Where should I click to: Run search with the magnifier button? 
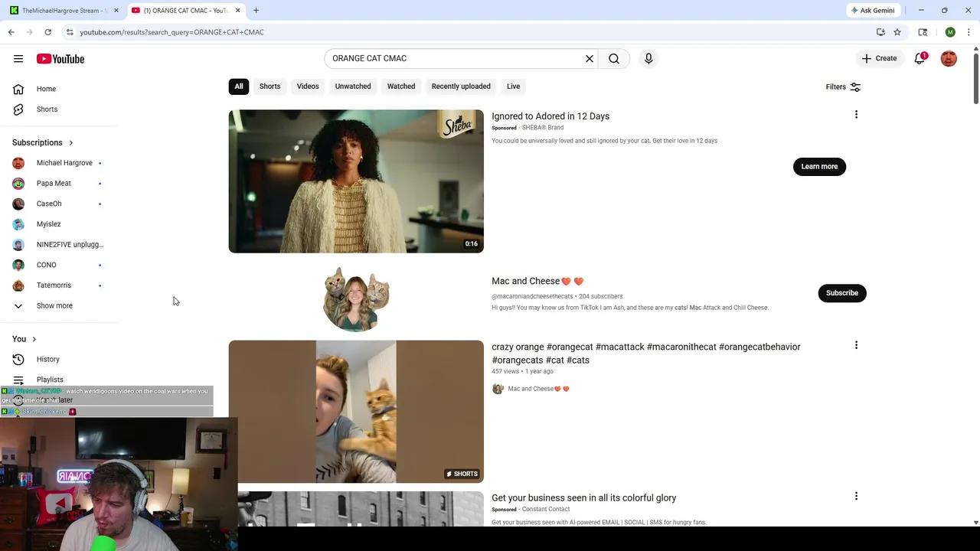614,58
